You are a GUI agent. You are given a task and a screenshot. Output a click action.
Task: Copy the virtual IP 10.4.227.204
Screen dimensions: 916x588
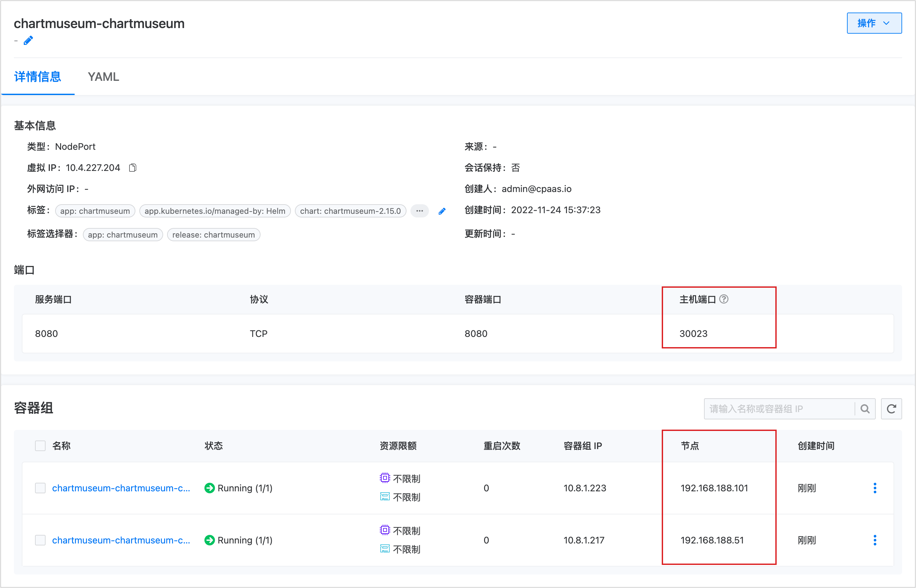click(x=132, y=168)
